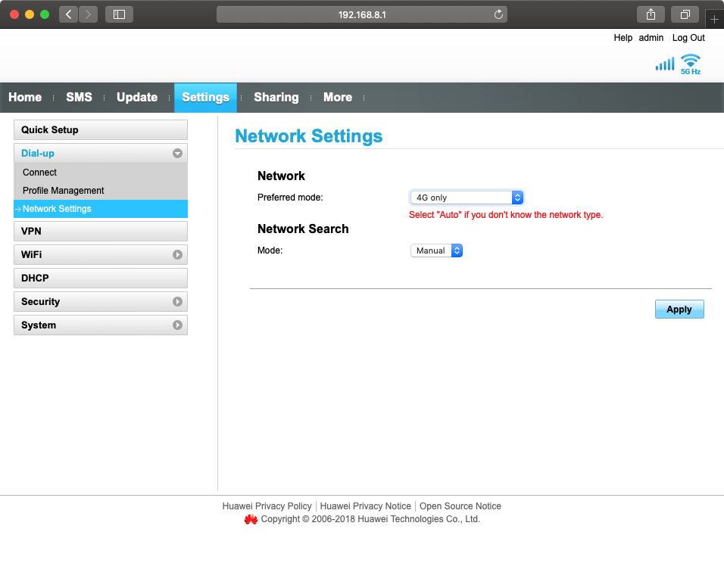The width and height of the screenshot is (724, 588).
Task: Expand the Security sidebar section
Action: coord(177,302)
